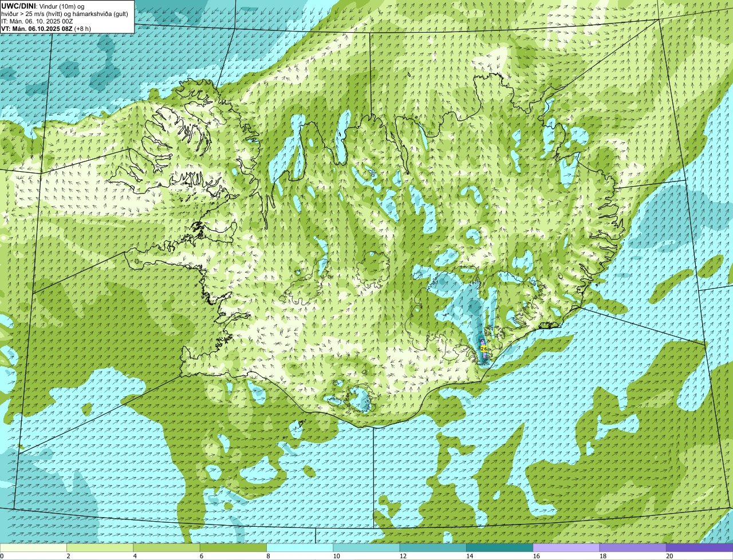The width and height of the screenshot is (733, 560).
Task: Click the 'hviður > 25 m/s (hvítt)' legend line
Action: click(65, 13)
